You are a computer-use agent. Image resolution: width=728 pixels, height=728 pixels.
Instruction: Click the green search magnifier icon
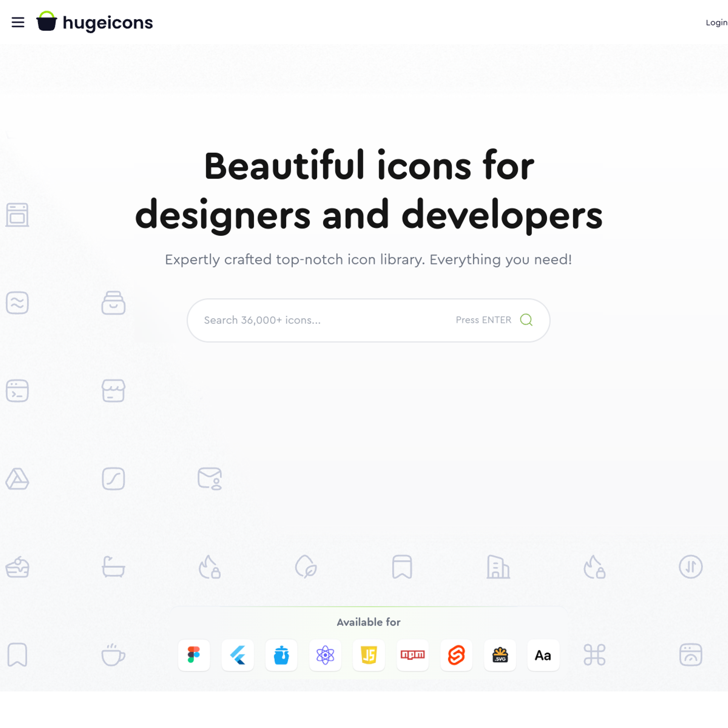coord(526,320)
